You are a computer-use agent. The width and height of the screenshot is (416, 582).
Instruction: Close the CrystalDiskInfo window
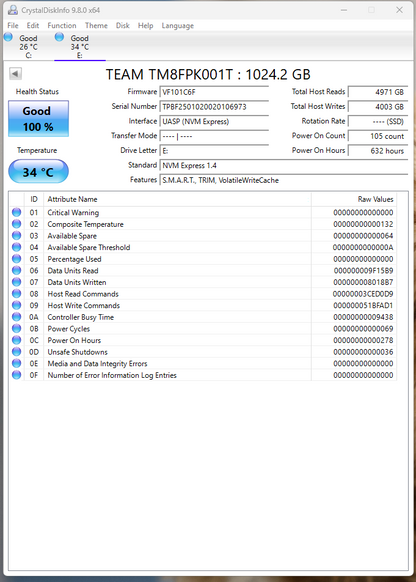coord(399,10)
